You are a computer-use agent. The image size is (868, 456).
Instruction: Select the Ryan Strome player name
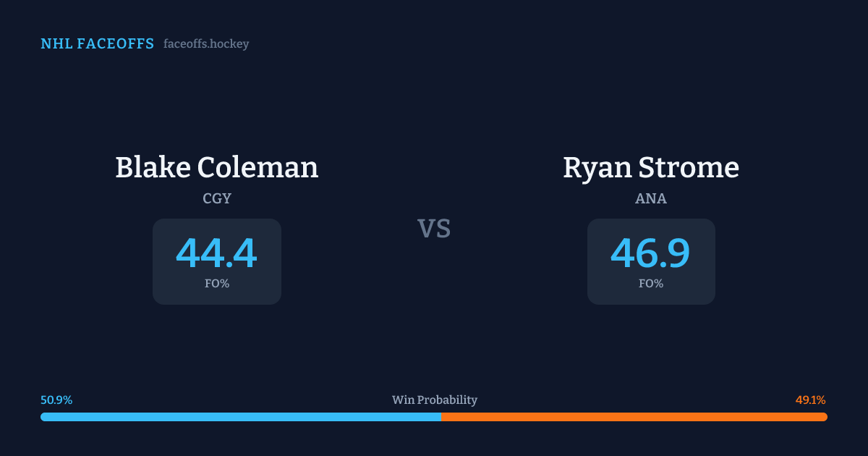(651, 168)
